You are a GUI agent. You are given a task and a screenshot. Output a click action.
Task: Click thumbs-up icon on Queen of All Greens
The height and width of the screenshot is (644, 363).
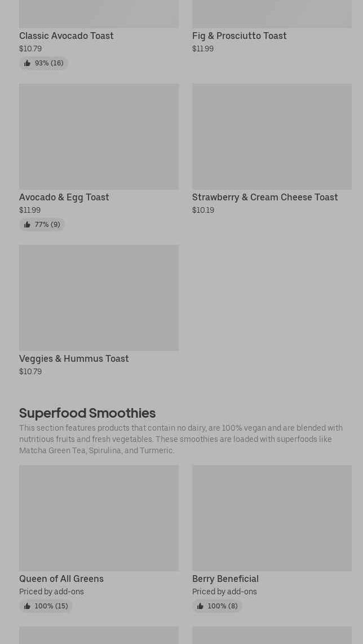click(27, 606)
